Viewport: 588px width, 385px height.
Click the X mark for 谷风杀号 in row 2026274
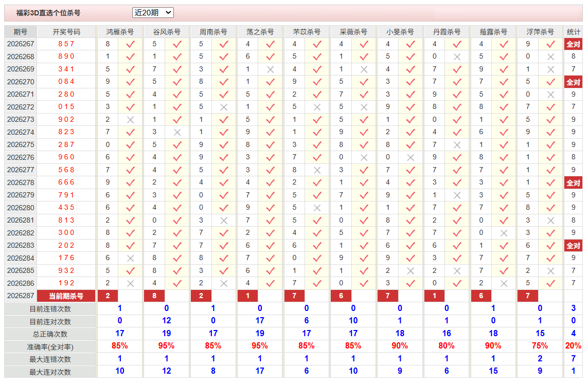(177, 132)
